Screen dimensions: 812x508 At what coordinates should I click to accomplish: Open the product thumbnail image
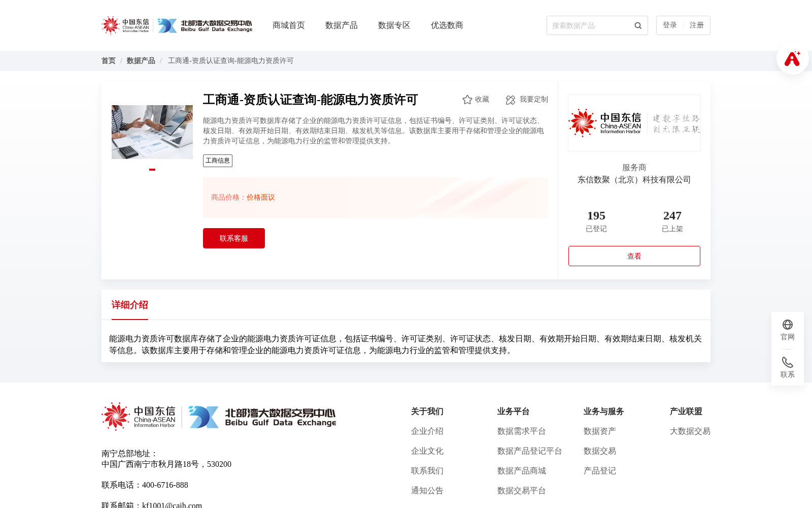click(152, 132)
